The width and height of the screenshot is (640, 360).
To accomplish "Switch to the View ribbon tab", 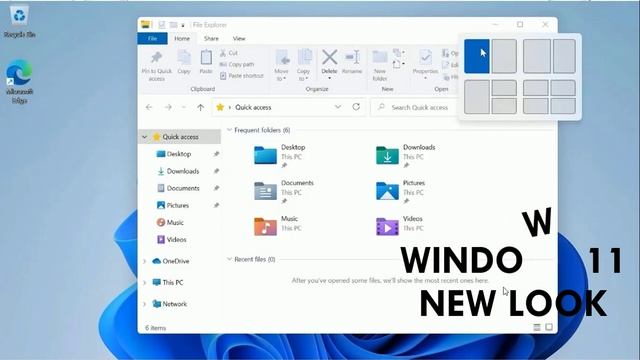I will point(239,38).
